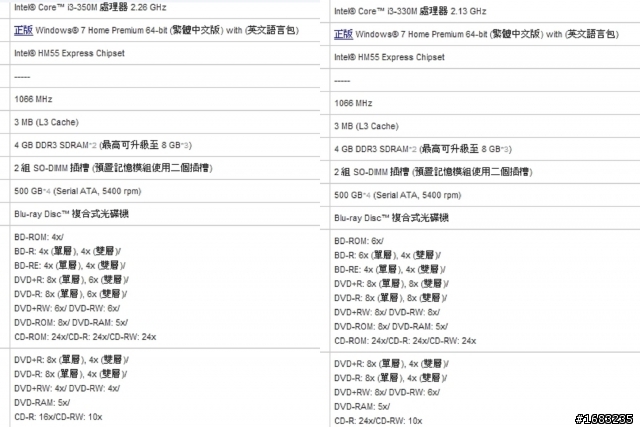Click right column CD-ROM: 24x/CD-R: 24x line
Image resolution: width=640 pixels, height=427 pixels.
click(x=405, y=341)
